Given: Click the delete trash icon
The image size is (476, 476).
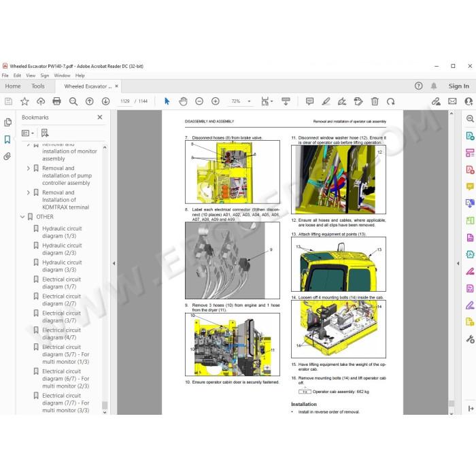Looking at the screenshot, I should pos(375,101).
